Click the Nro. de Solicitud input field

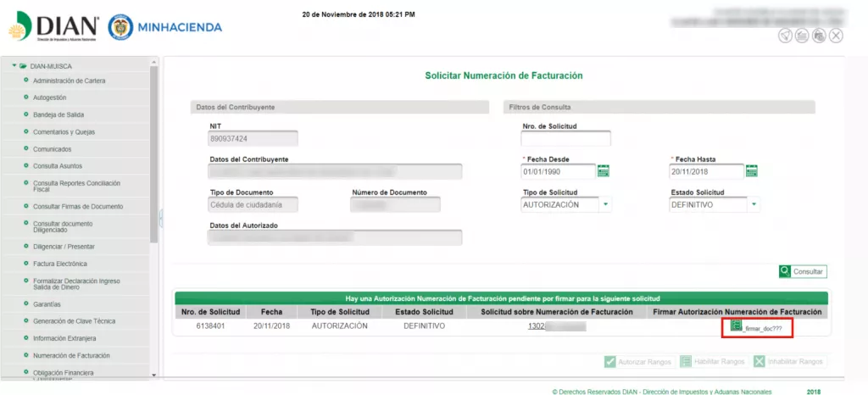[x=565, y=138]
